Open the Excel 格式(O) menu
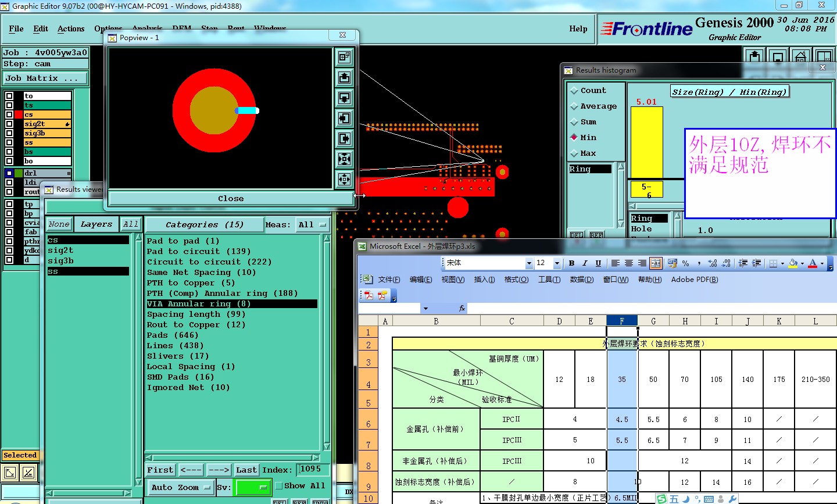The image size is (837, 504). point(516,280)
